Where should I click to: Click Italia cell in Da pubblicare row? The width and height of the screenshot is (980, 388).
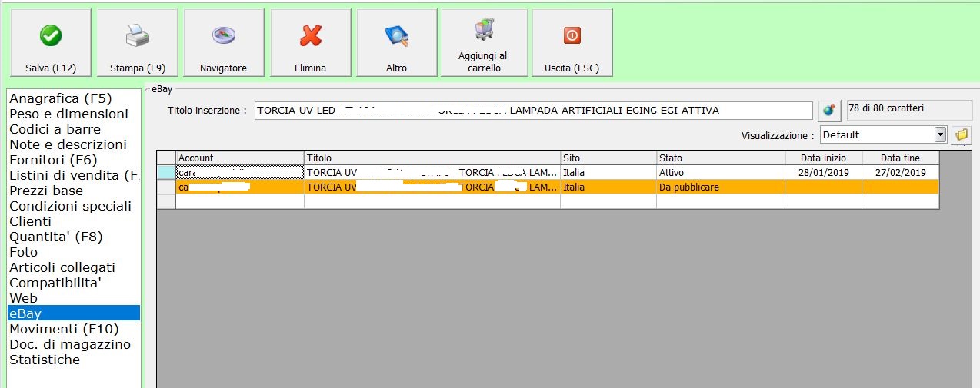tap(608, 187)
